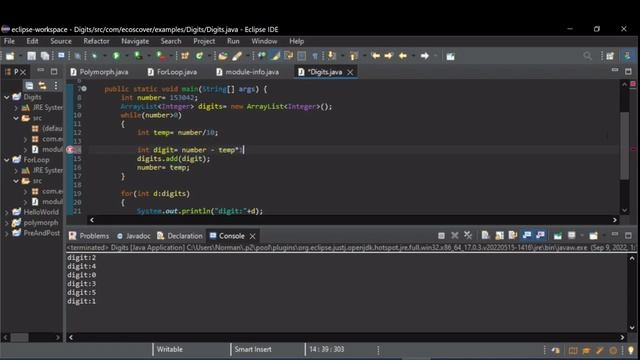Viewport: 640px width, 360px height.
Task: Open the Project menu
Action: [x=204, y=41]
